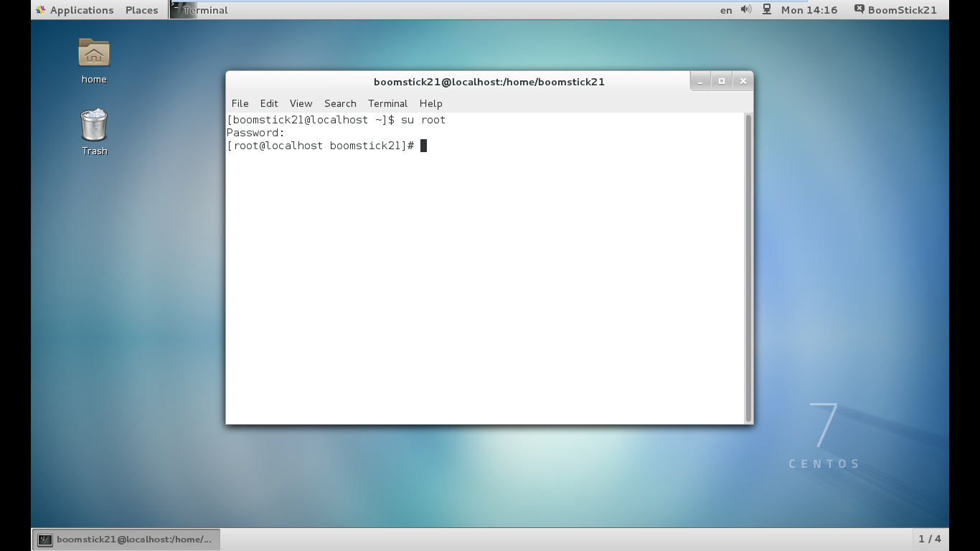Open the 'en' keyboard layout selector
Screen dimensions: 980x551
[725, 10]
